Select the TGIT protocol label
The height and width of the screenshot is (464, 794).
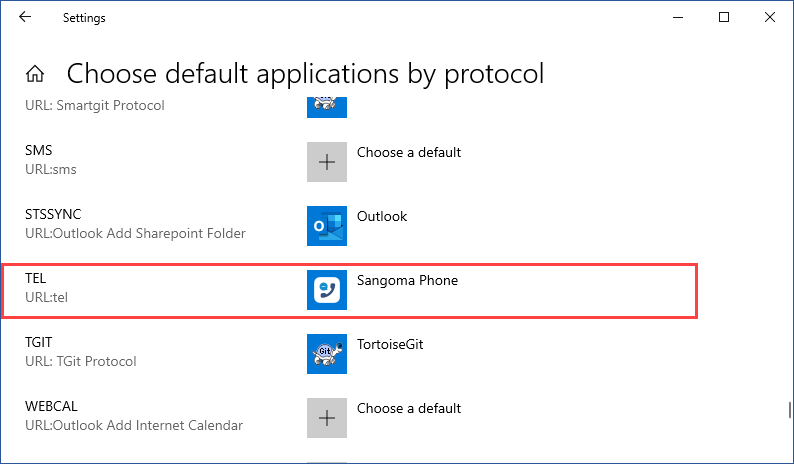40,344
